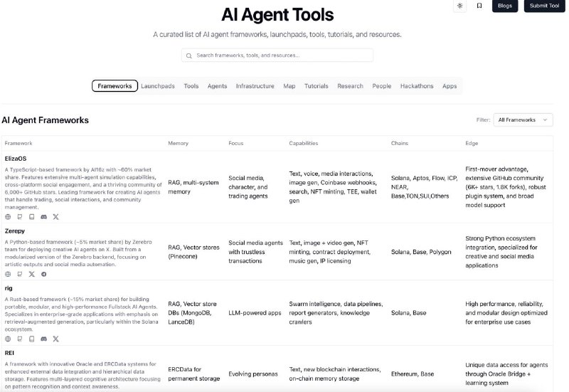Click 'Swarm intelligence, data pipelines' capabilities cell
Viewport: 569px width, 392px height.
(x=336, y=313)
